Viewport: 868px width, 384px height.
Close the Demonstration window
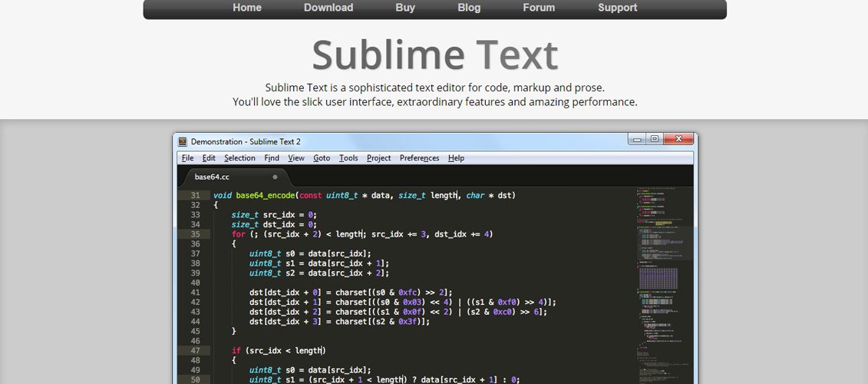pyautogui.click(x=678, y=139)
